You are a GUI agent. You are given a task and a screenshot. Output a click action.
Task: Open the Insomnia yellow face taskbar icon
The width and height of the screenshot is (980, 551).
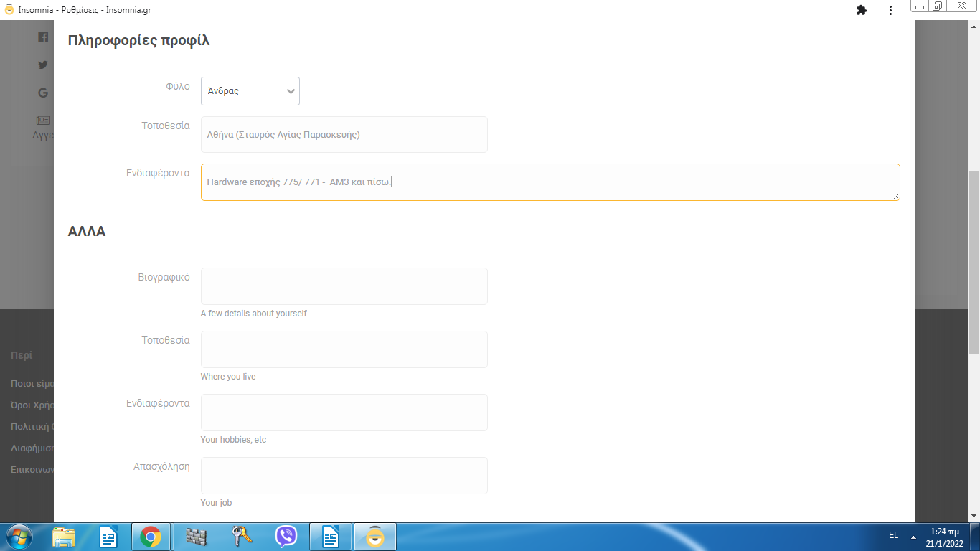click(x=374, y=537)
